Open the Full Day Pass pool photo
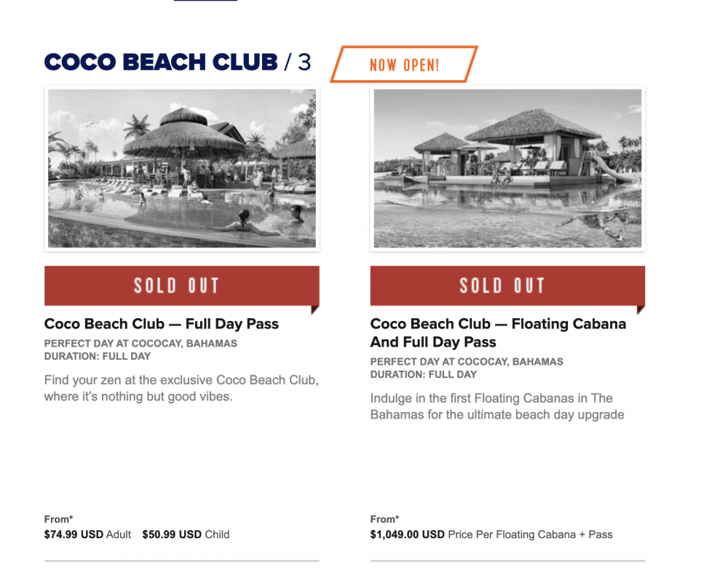Viewport: 728px width, 581px height. 181,168
